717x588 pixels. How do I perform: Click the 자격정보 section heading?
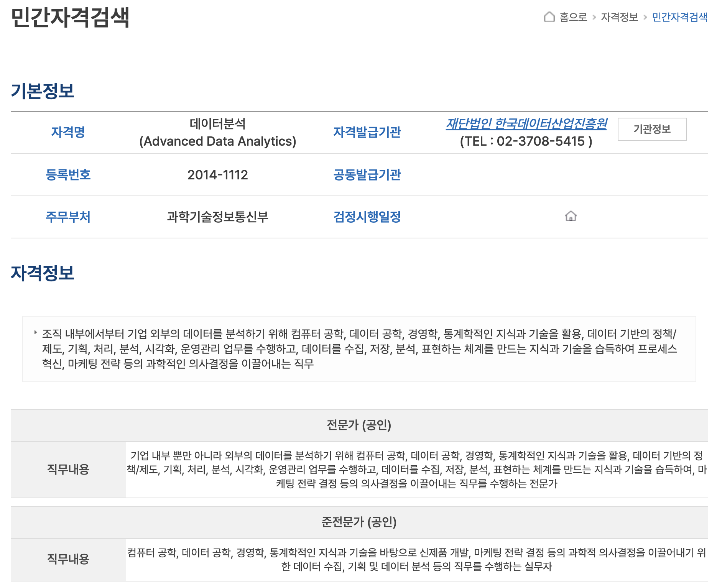pyautogui.click(x=43, y=273)
